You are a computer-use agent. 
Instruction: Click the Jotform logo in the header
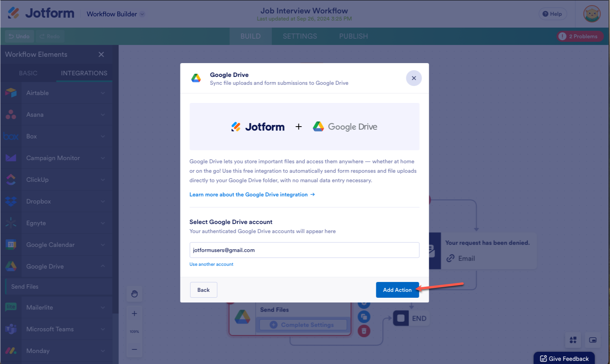[41, 13]
